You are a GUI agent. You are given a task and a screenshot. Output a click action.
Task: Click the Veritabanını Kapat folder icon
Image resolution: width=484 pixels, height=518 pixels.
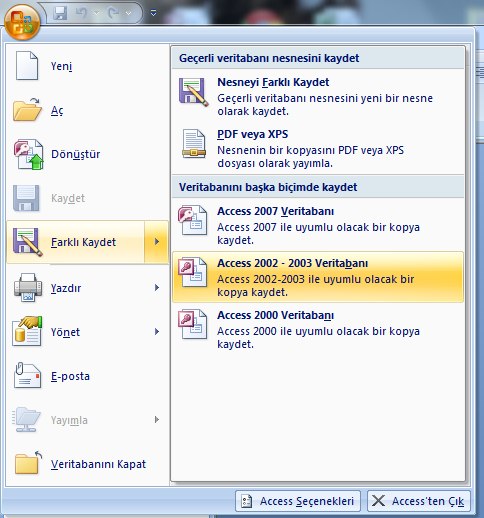point(29,463)
